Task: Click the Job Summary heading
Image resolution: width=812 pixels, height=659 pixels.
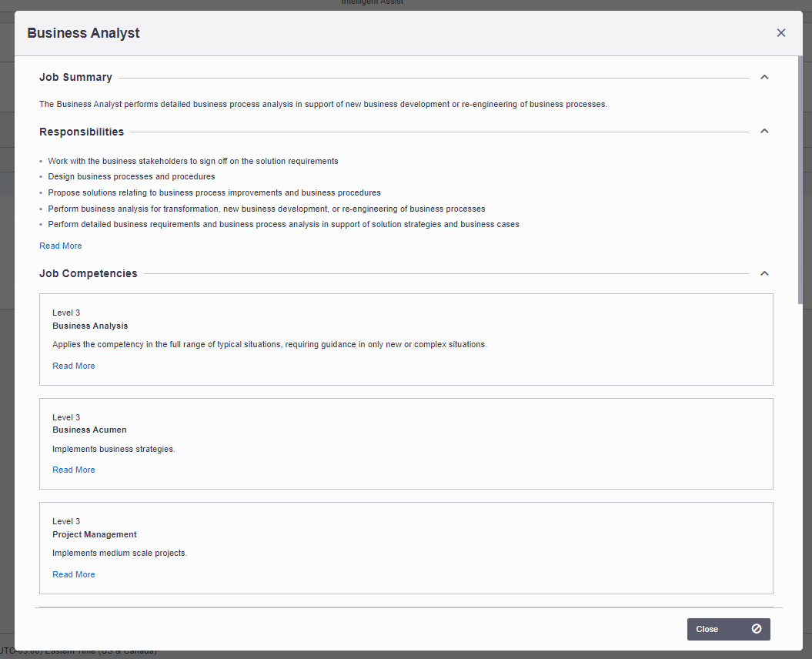Action: (75, 77)
